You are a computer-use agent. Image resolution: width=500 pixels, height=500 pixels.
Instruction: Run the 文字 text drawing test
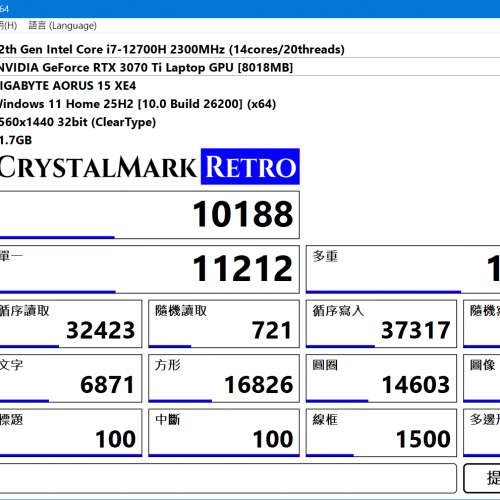(x=71, y=378)
